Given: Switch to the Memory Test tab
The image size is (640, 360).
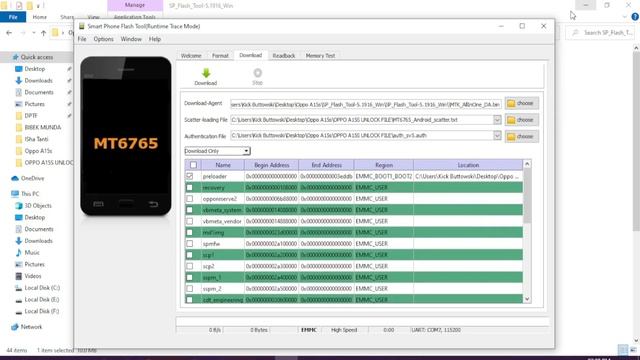Looking at the screenshot, I should coord(320,56).
